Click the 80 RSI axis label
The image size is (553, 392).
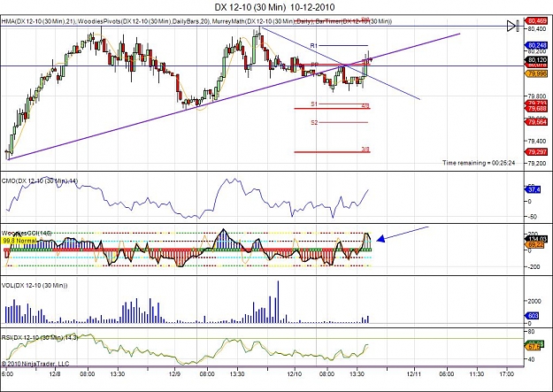point(531,332)
